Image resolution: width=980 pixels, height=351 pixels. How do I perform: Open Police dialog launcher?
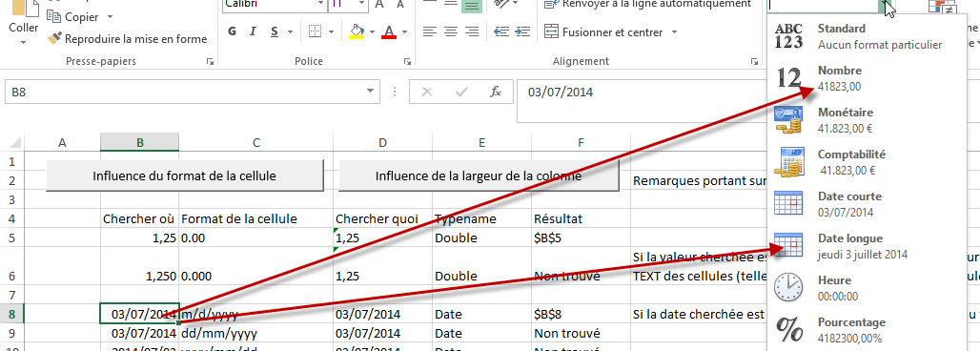pyautogui.click(x=407, y=61)
